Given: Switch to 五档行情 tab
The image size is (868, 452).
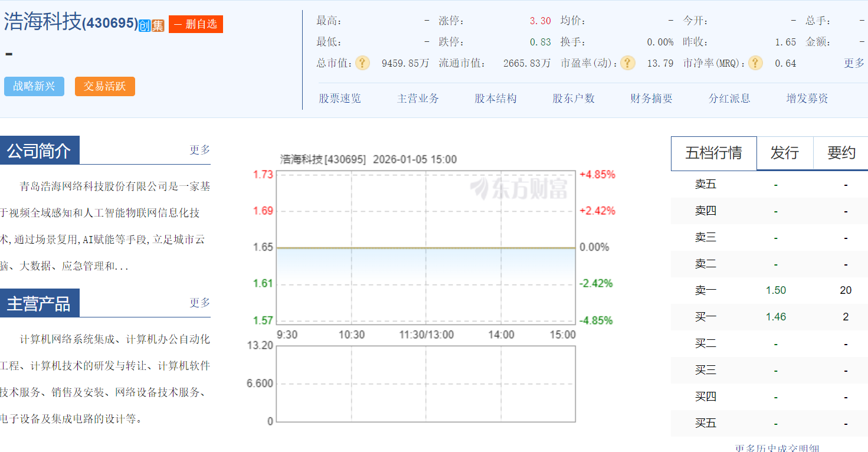Looking at the screenshot, I should click(x=714, y=153).
